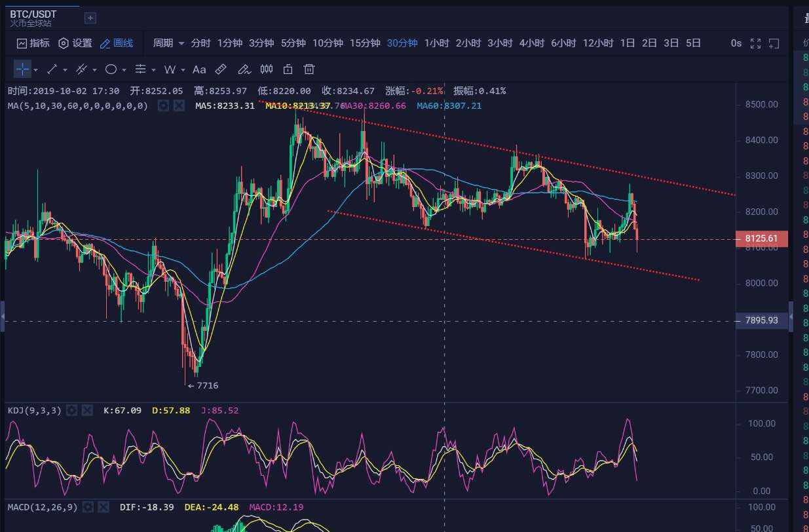Switch to the 分时 timeframe
This screenshot has width=809, height=532.
click(200, 43)
